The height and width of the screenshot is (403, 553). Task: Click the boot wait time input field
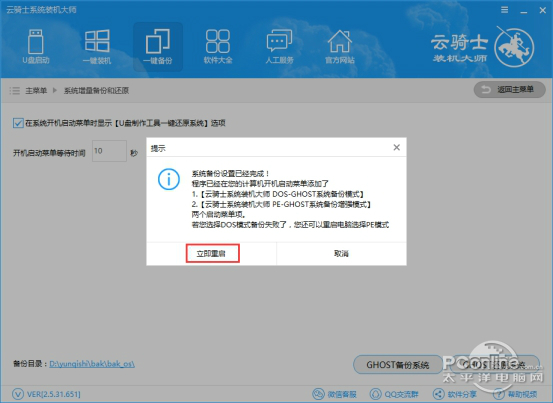(x=109, y=151)
